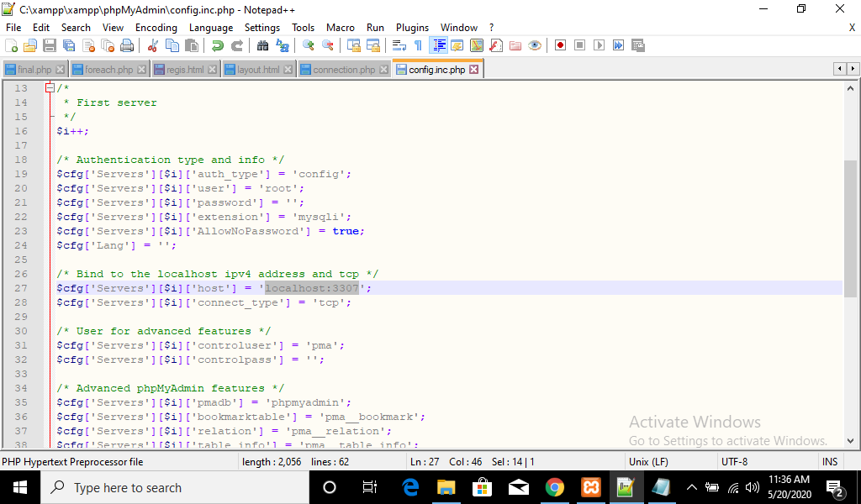Toggle the Document Map icon
The width and height of the screenshot is (861, 504).
pyautogui.click(x=477, y=45)
